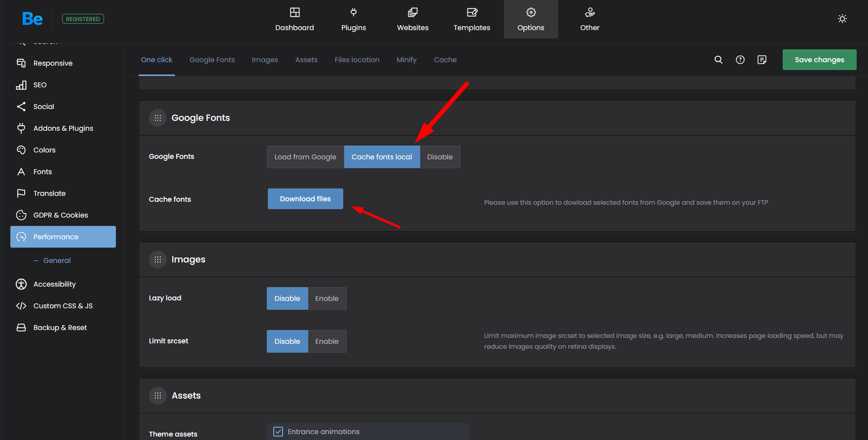Open Accessibility settings in sidebar

63,284
